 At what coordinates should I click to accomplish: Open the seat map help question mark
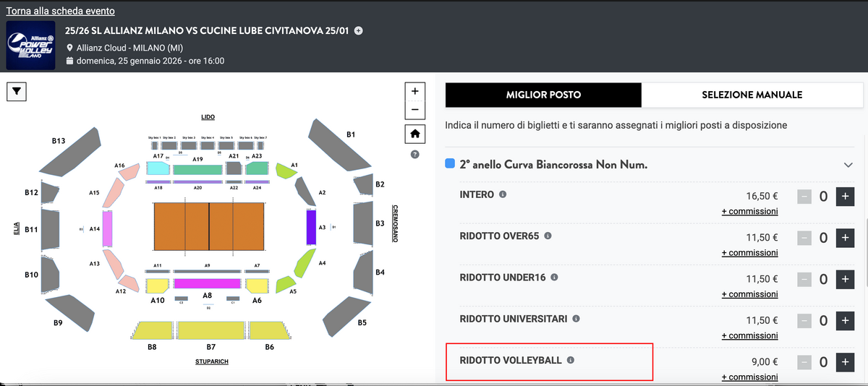click(x=414, y=154)
